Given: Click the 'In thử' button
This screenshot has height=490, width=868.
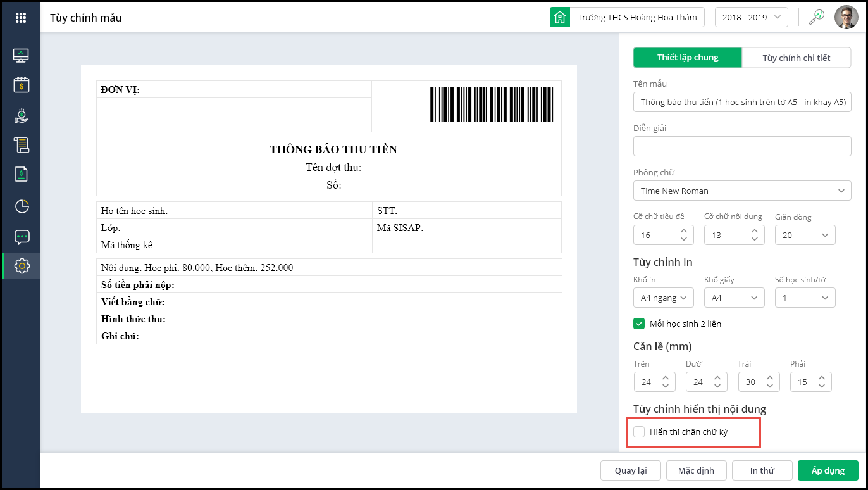Looking at the screenshot, I should [762, 470].
